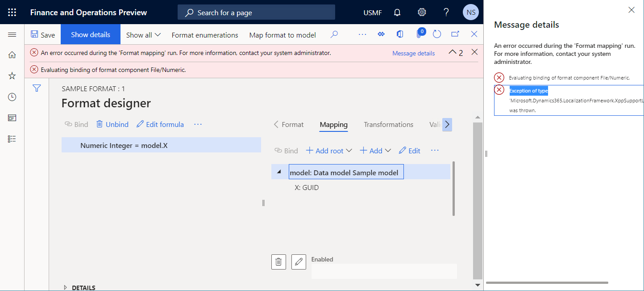644x291 pixels.
Task: Switch to the Transformations tab
Action: (x=388, y=125)
